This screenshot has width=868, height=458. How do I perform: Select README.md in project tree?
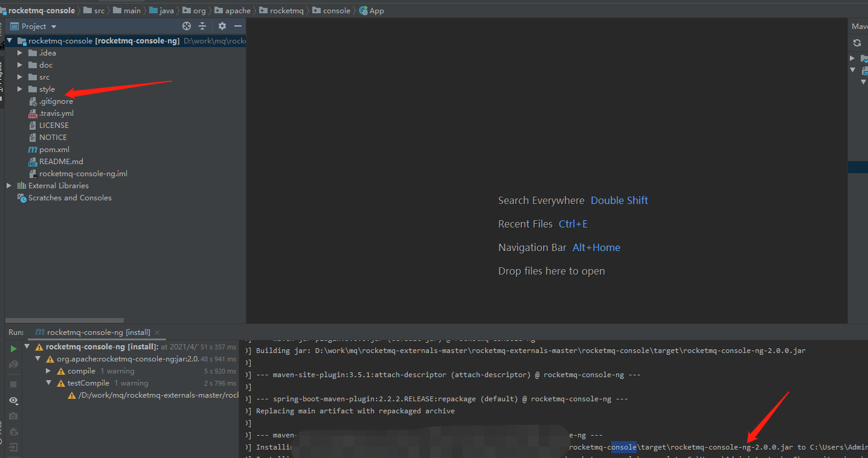[x=61, y=162]
